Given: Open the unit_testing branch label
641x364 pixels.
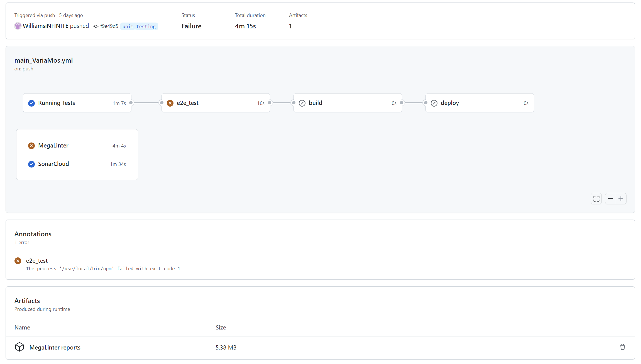Looking at the screenshot, I should click(x=139, y=26).
